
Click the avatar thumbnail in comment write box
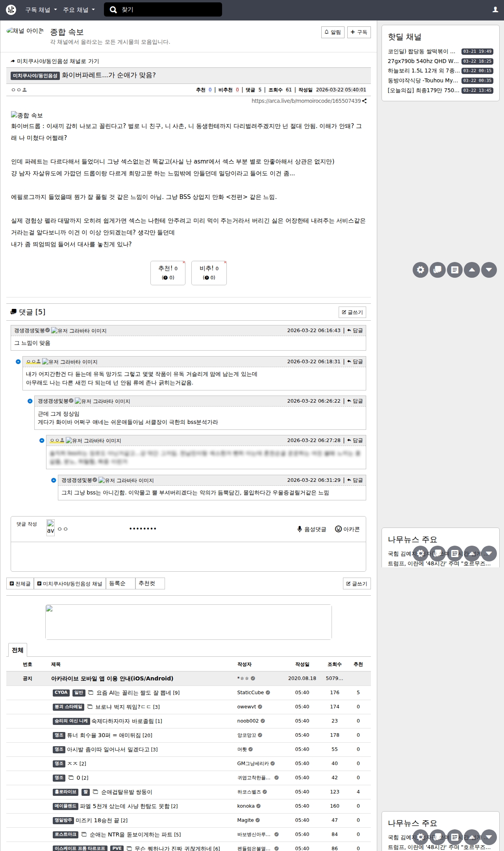pyautogui.click(x=51, y=528)
